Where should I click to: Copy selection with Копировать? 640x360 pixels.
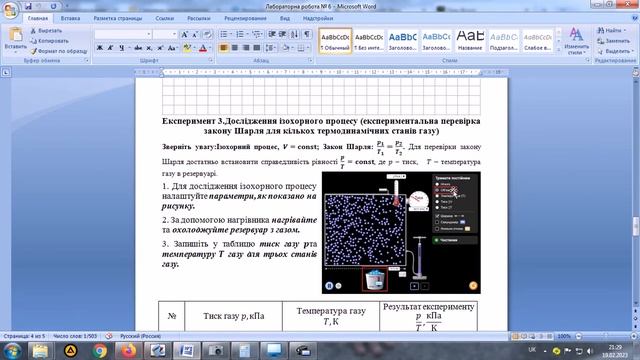click(49, 41)
